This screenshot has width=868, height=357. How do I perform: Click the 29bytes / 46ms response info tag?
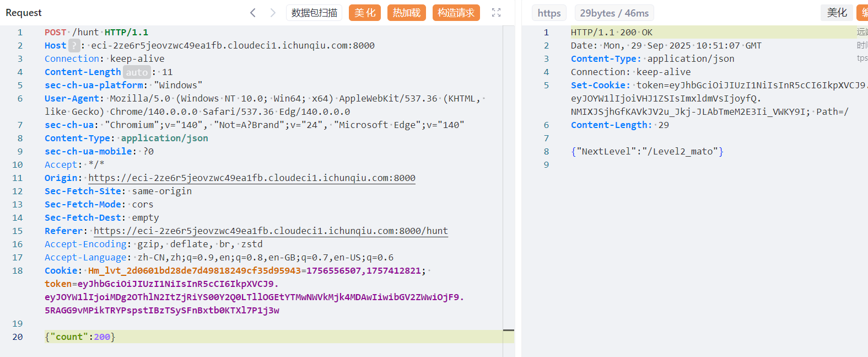pyautogui.click(x=614, y=13)
